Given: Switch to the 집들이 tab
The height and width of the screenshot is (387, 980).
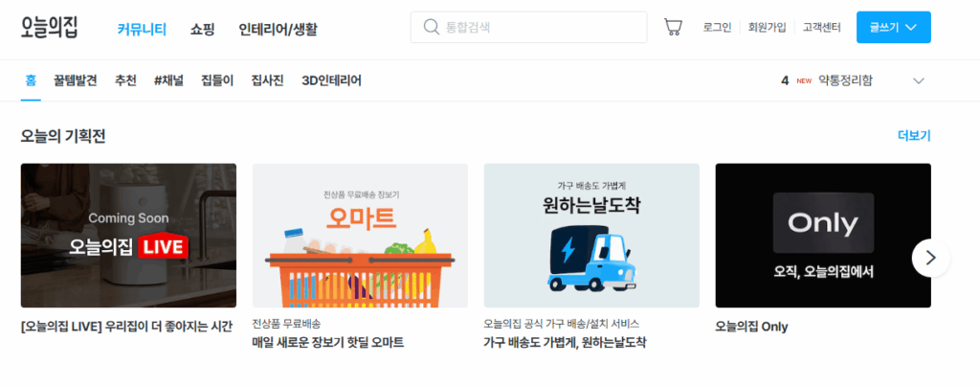Looking at the screenshot, I should tap(217, 80).
